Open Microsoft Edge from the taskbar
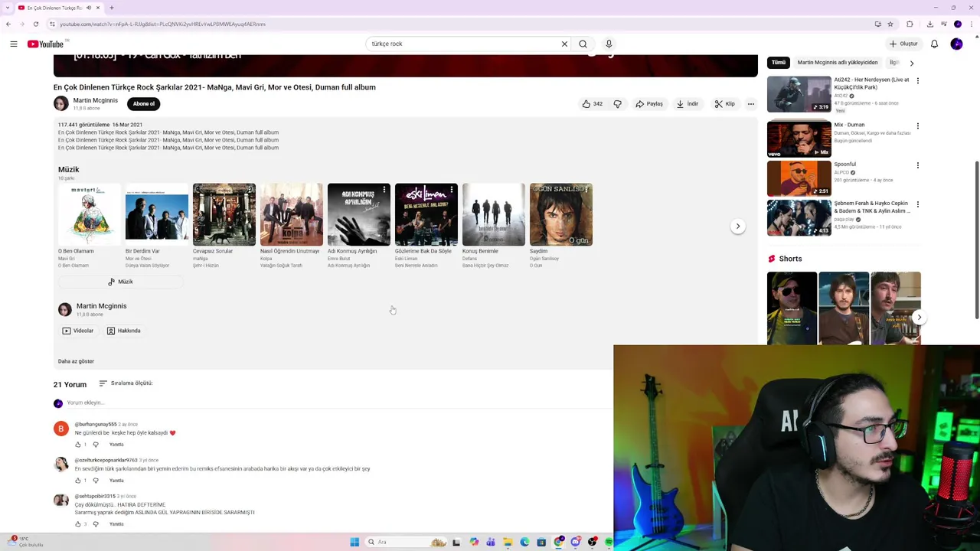 tap(524, 542)
